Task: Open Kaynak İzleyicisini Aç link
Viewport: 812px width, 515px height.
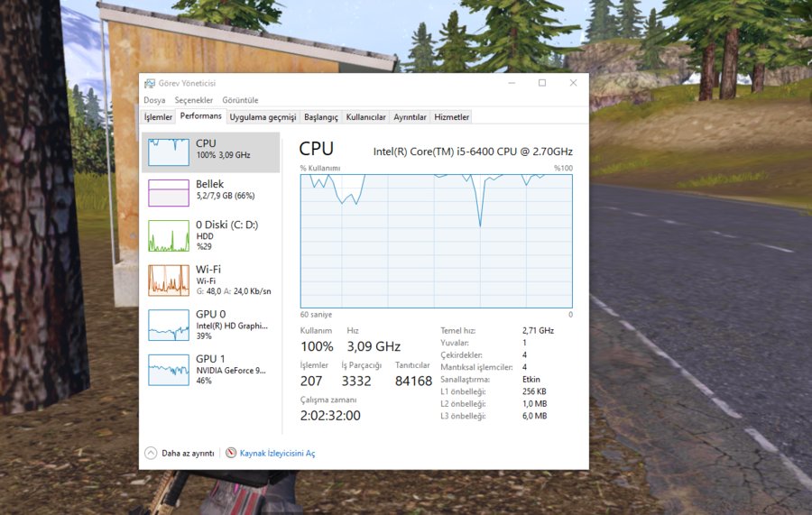Action: pyautogui.click(x=277, y=453)
